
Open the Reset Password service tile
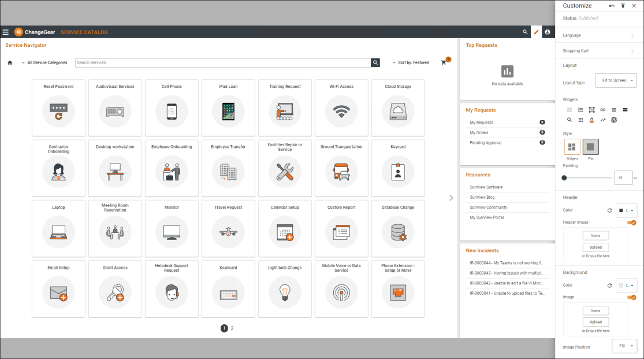click(x=58, y=108)
